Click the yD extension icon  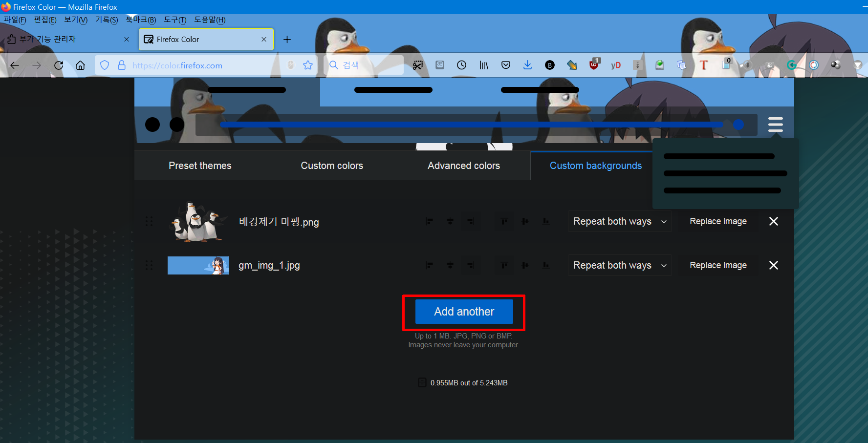616,65
